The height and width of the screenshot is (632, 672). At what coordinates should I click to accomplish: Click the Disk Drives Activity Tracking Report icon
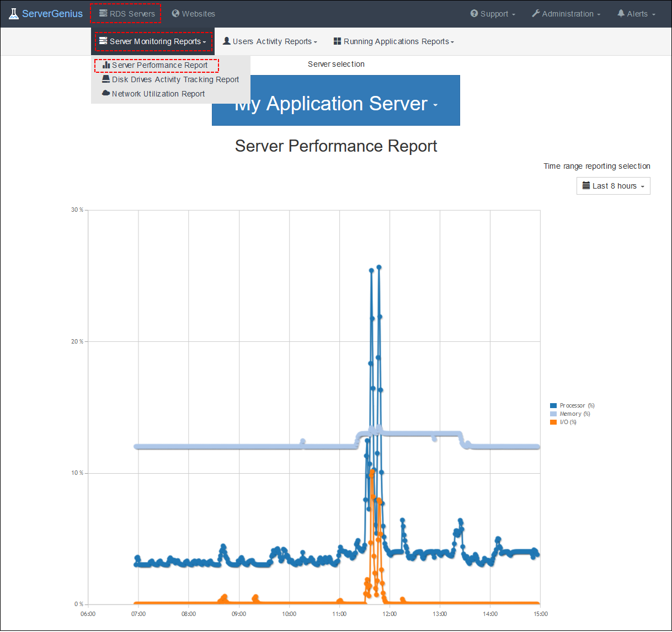(106, 78)
